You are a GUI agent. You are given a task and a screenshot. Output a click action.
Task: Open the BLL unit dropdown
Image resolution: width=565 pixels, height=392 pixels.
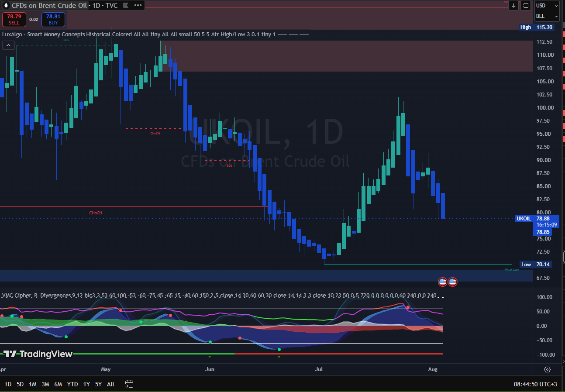(547, 16)
